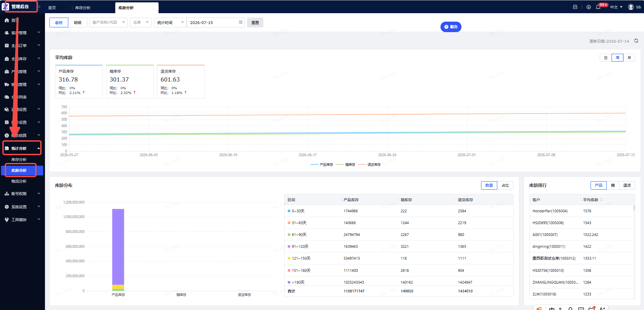The width and height of the screenshot is (644, 310).
Task: Expand the 中文 language selector
Action: tap(616, 7)
